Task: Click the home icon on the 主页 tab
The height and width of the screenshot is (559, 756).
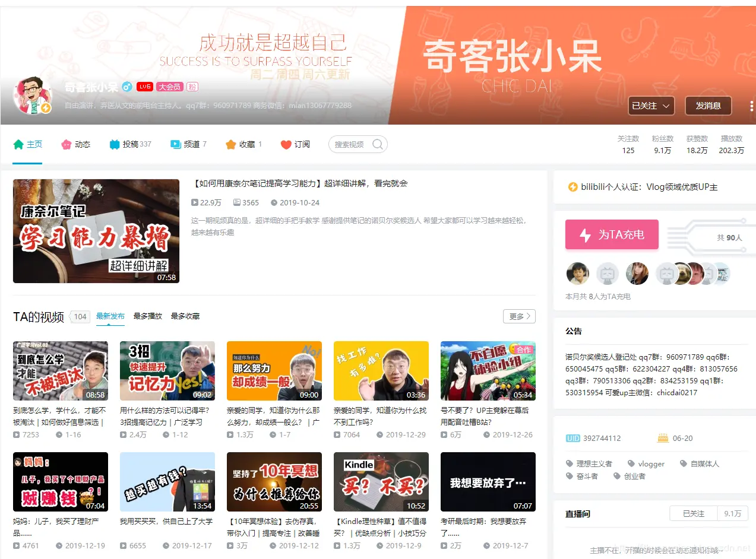Action: (x=18, y=144)
